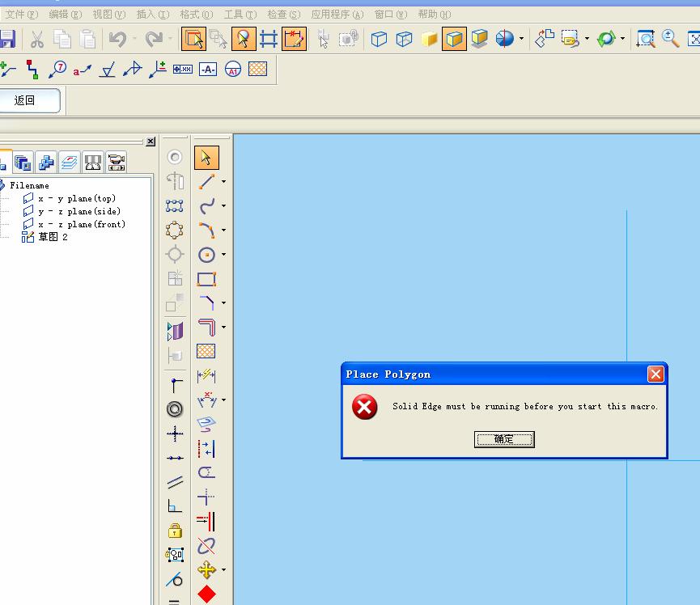700x605 pixels.
Task: Choose the Select arrow tool in sketch toolbar
Action: tap(206, 158)
